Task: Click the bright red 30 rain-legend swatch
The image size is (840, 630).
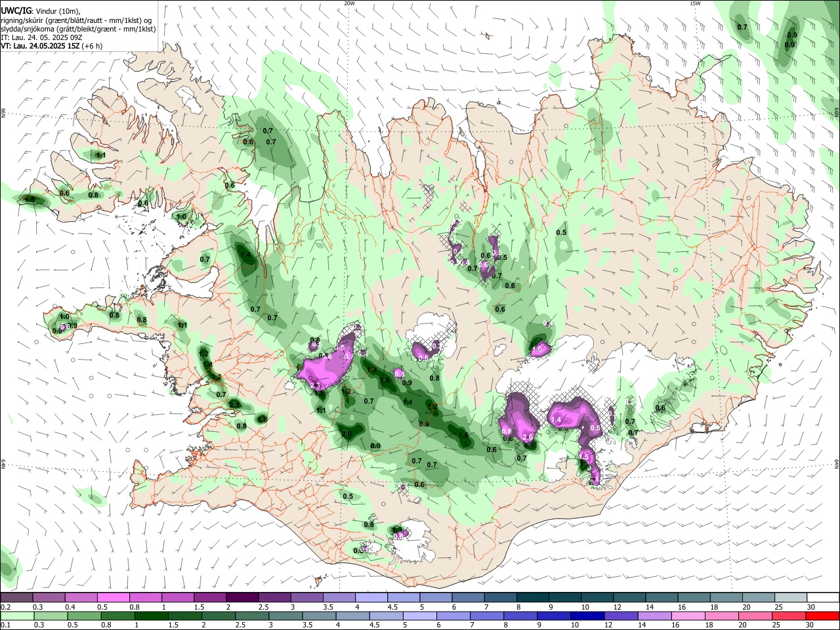Action: pyautogui.click(x=822, y=616)
